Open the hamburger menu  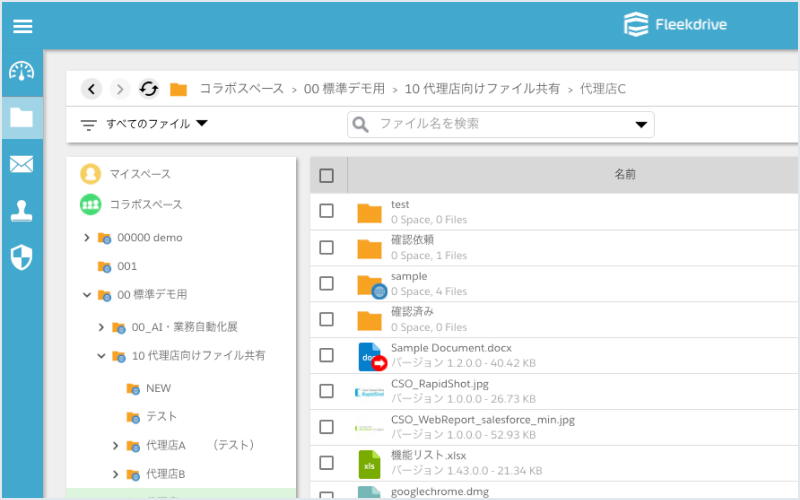point(22,26)
